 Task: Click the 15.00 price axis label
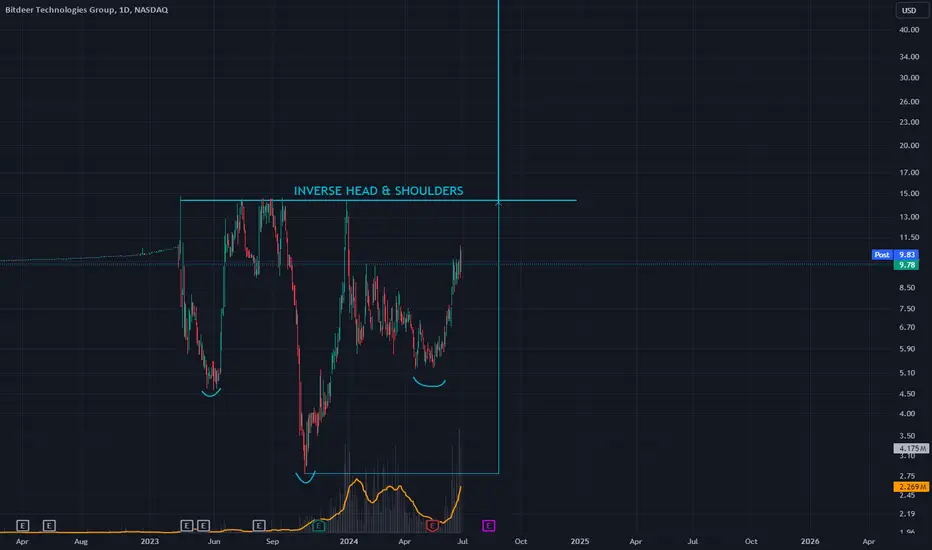[909, 194]
